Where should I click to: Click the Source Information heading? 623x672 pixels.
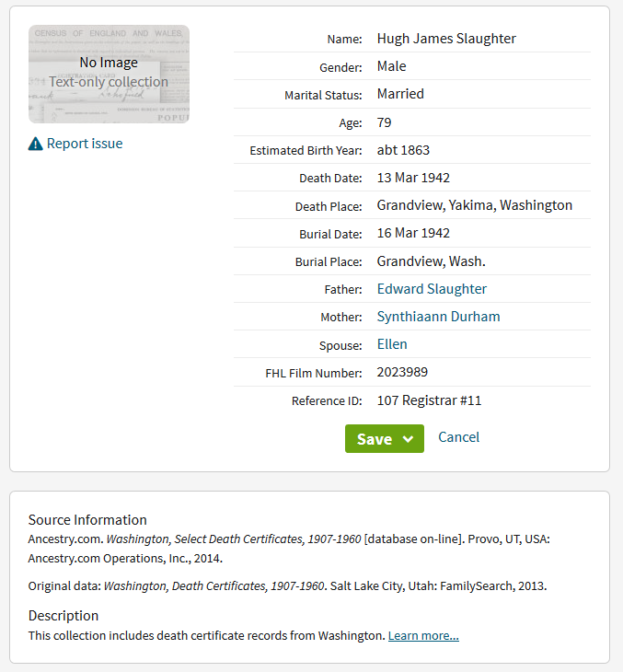tap(87, 519)
